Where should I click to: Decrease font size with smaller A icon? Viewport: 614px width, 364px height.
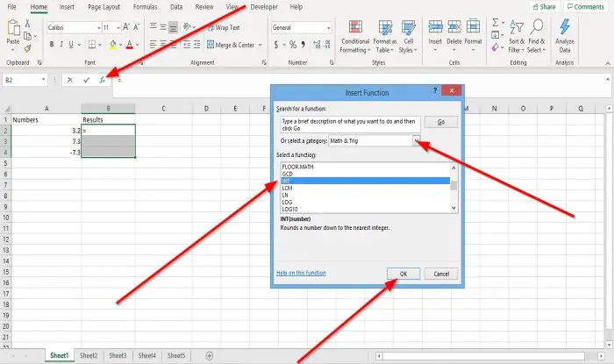136,27
